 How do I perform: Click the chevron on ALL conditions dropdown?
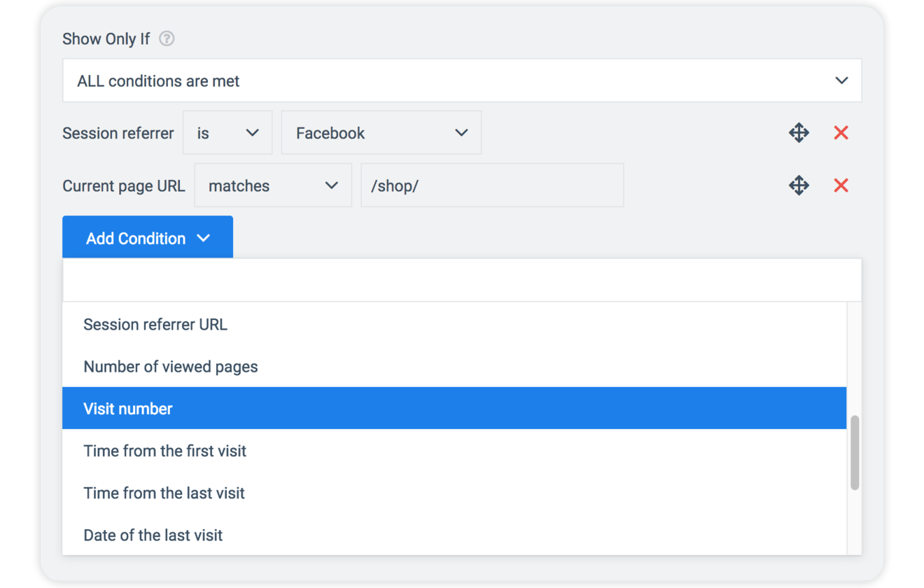click(x=841, y=80)
